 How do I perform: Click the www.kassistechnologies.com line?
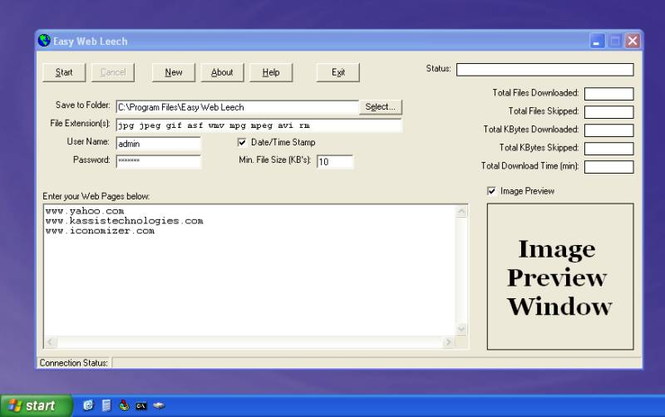tap(124, 221)
